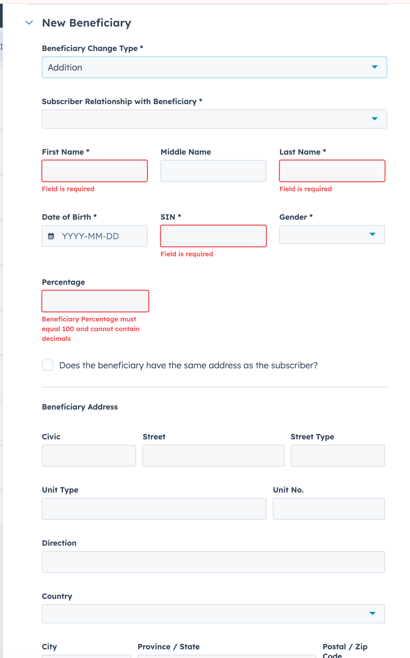
Task: Select the Street Type field
Action: click(x=338, y=456)
